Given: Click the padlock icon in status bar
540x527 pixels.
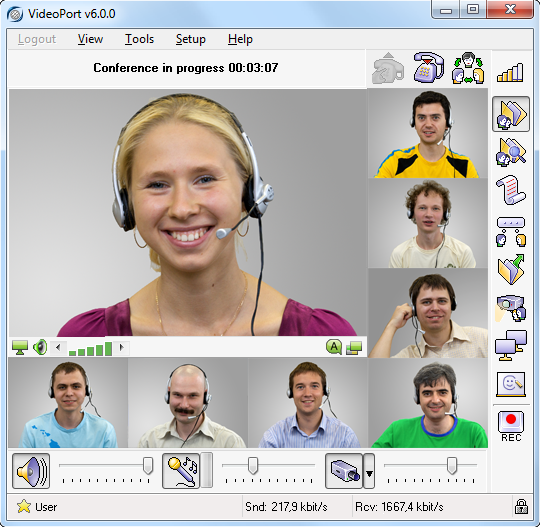Looking at the screenshot, I should point(521,506).
